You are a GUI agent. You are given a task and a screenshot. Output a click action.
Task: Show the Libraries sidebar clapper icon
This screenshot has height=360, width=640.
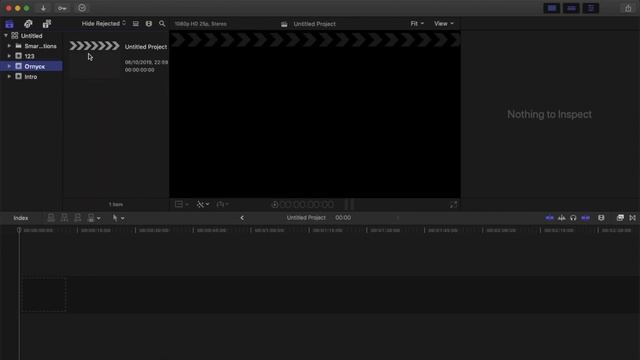(9, 24)
